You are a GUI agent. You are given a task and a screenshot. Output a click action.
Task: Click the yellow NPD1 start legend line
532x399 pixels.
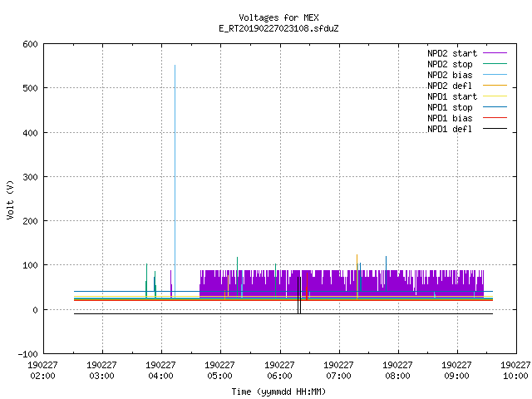pyautogui.click(x=495, y=96)
